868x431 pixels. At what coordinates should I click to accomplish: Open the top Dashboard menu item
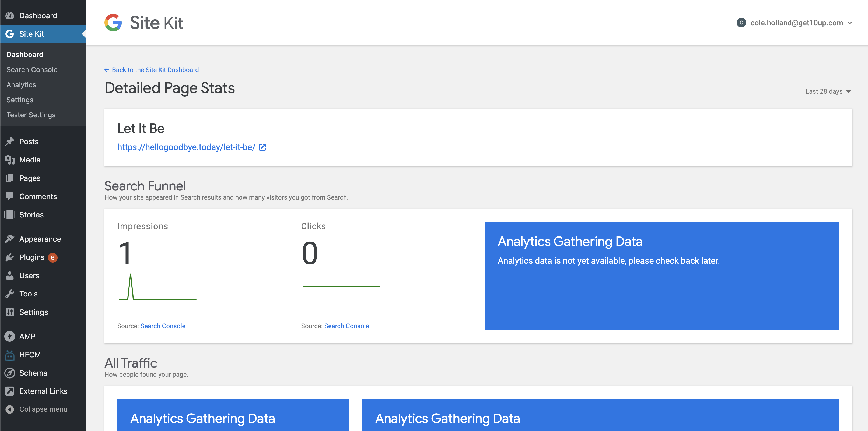[43, 16]
